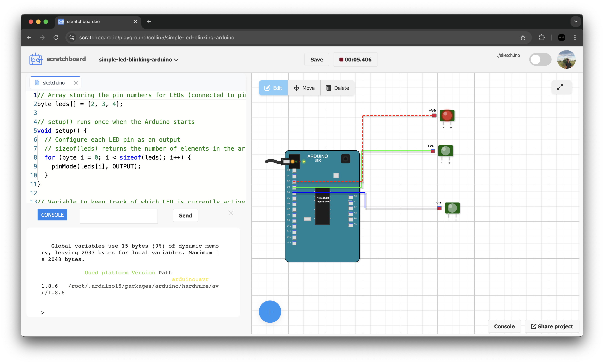This screenshot has width=604, height=364.
Task: Open the browser profile icon
Action: [561, 38]
